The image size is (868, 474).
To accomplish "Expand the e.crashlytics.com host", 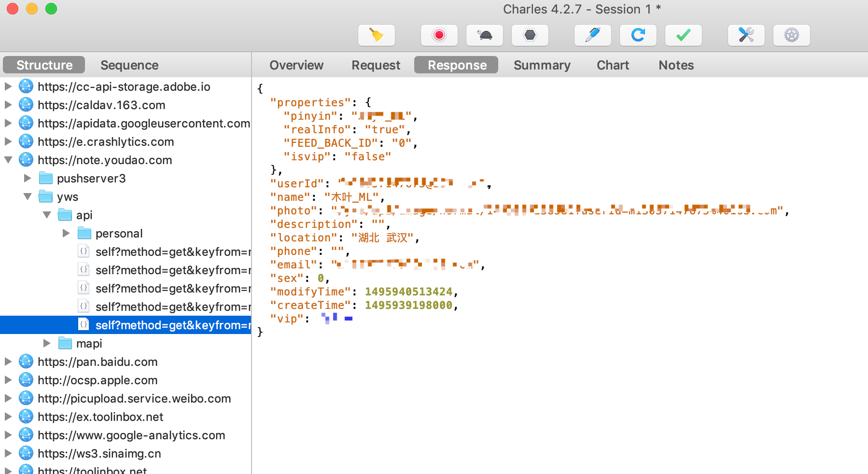I will click(8, 141).
